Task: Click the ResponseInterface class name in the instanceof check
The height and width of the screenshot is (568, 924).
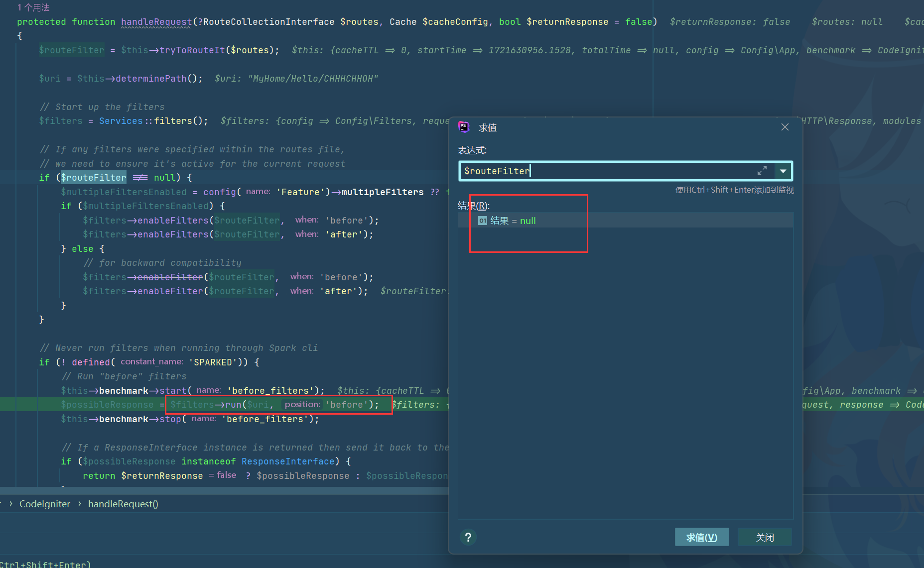Action: tap(288, 461)
